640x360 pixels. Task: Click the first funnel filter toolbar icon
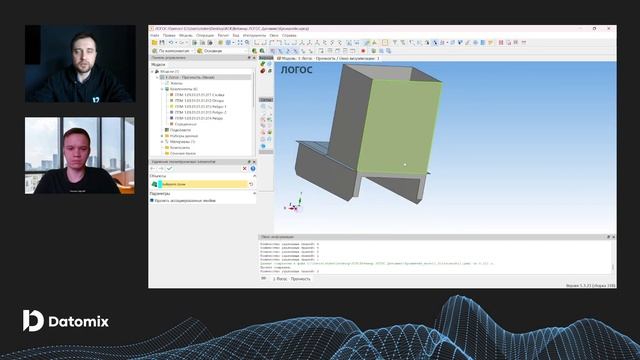tap(395, 42)
